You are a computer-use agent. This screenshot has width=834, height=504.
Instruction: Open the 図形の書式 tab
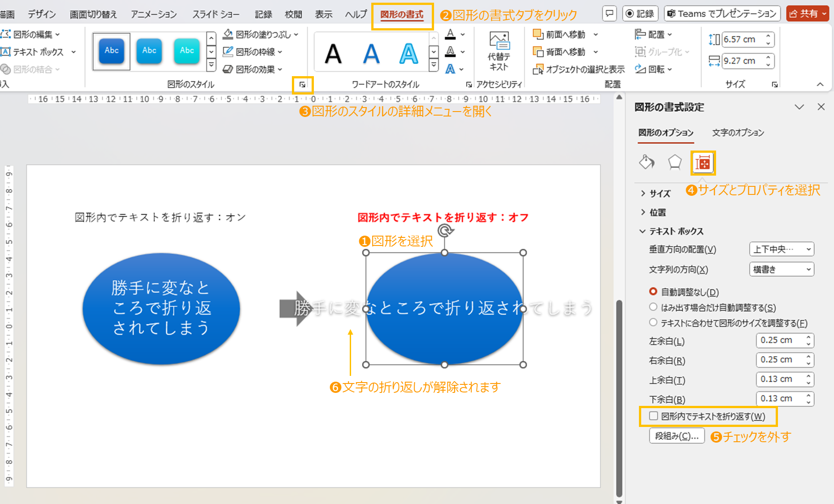[x=402, y=15]
